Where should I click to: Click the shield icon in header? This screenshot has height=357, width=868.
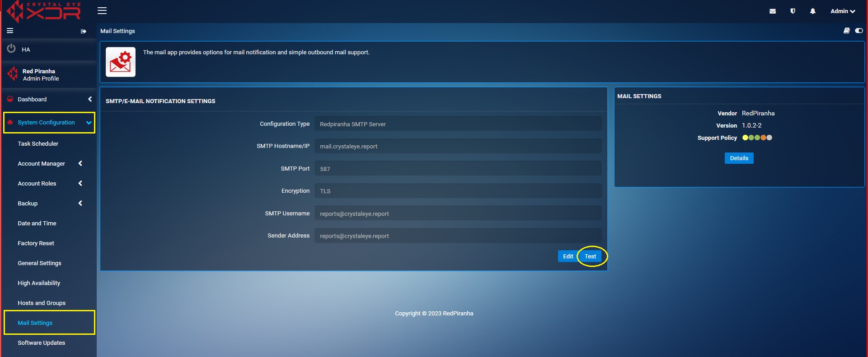(793, 11)
